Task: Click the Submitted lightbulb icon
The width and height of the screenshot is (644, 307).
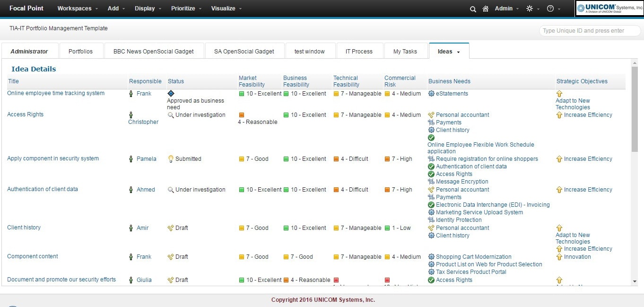Action: pos(171,159)
